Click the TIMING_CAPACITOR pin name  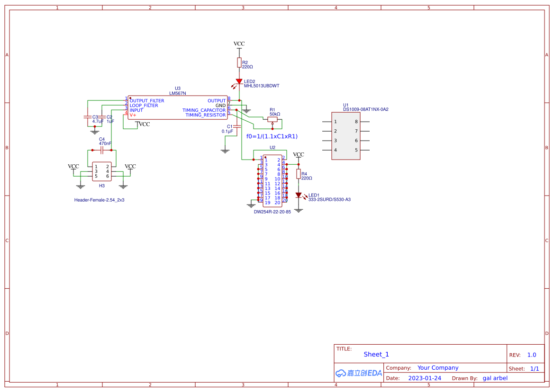204,110
